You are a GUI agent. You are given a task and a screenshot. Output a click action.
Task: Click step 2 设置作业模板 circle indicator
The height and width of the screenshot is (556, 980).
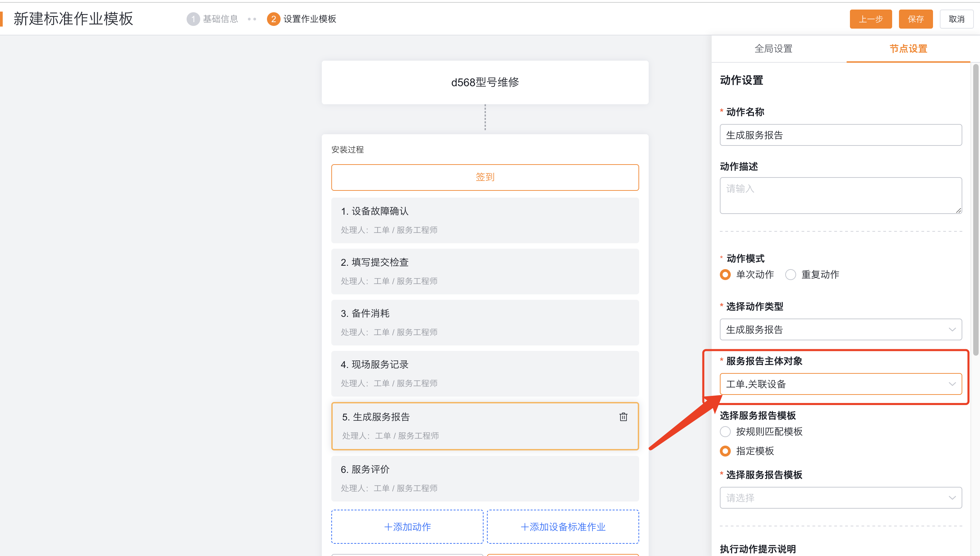click(273, 19)
